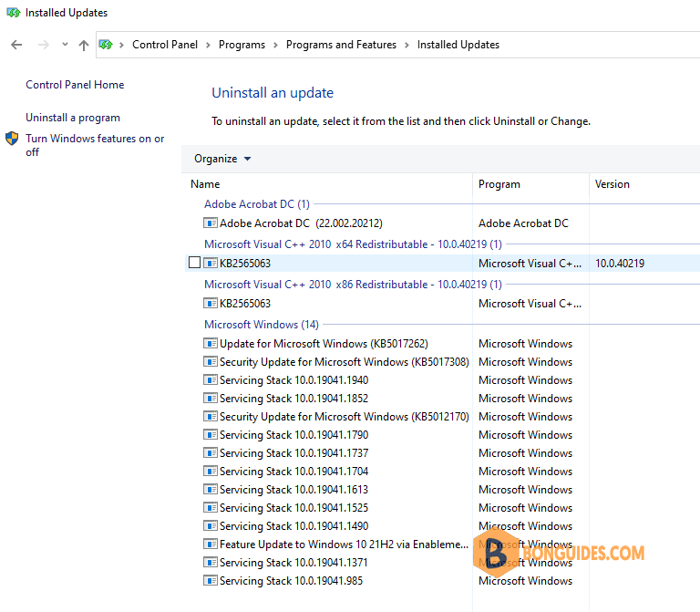700x612 pixels.
Task: Open Turn Windows features on or off
Action: [95, 145]
